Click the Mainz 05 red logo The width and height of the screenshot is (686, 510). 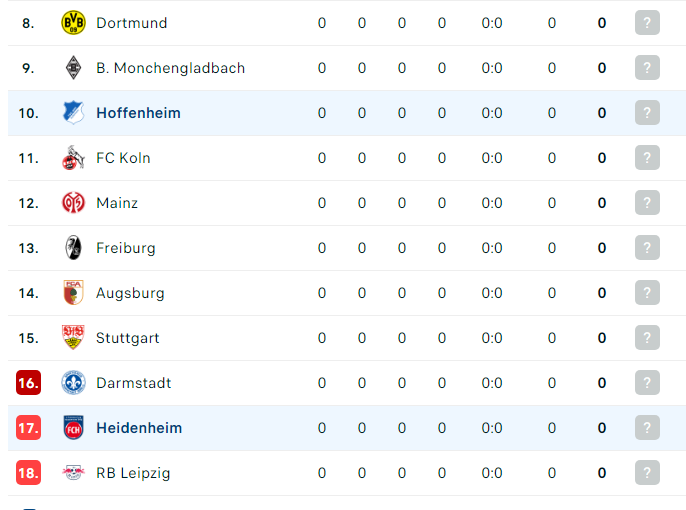click(x=73, y=203)
